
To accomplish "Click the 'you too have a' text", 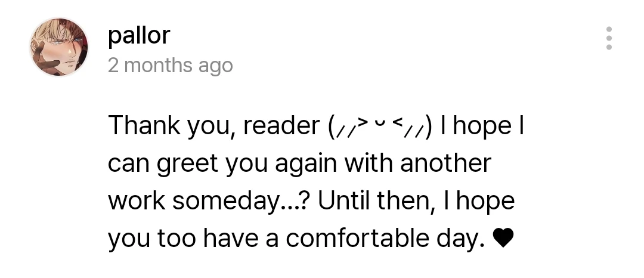I will (x=193, y=239).
